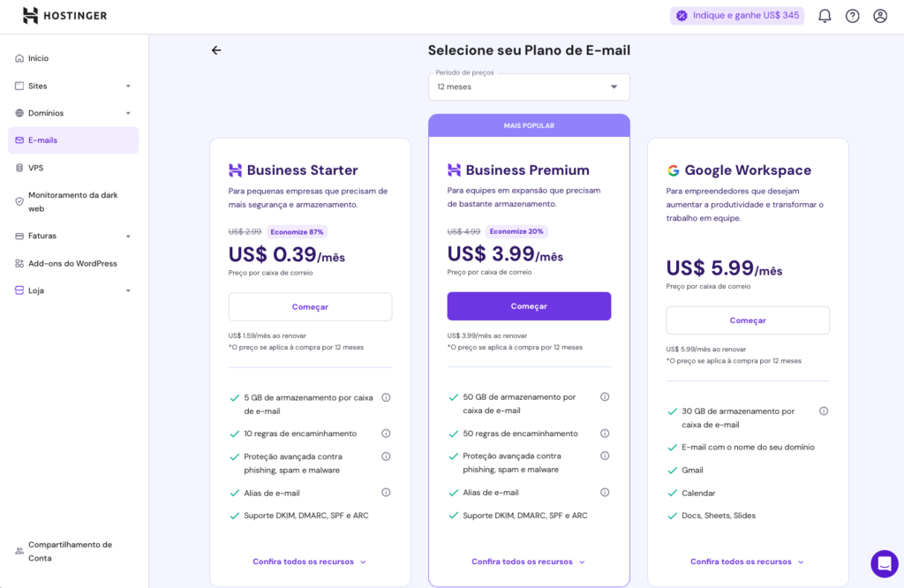Open the notifications bell
The height and width of the screenshot is (588, 904).
point(825,16)
